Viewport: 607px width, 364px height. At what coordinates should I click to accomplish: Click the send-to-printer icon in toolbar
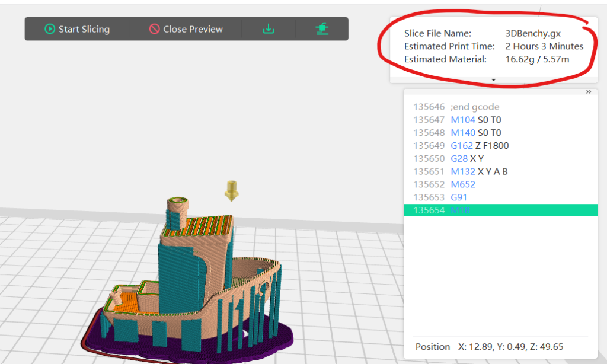[322, 29]
